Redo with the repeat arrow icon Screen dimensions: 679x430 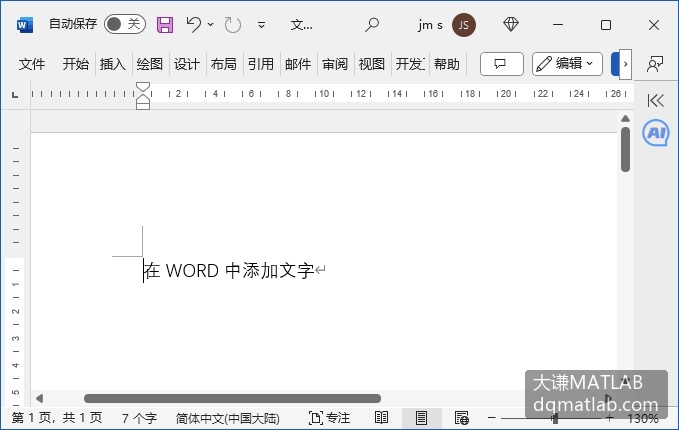(x=233, y=25)
